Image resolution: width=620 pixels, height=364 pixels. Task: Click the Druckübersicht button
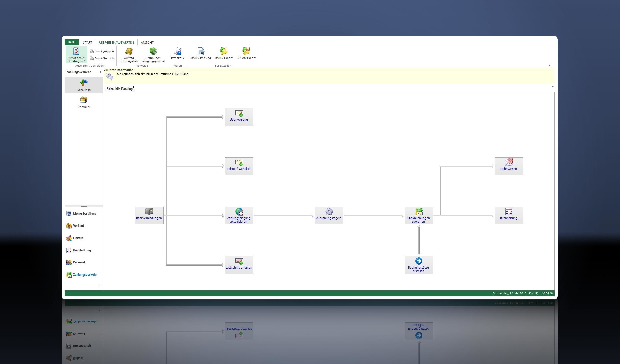click(x=102, y=58)
